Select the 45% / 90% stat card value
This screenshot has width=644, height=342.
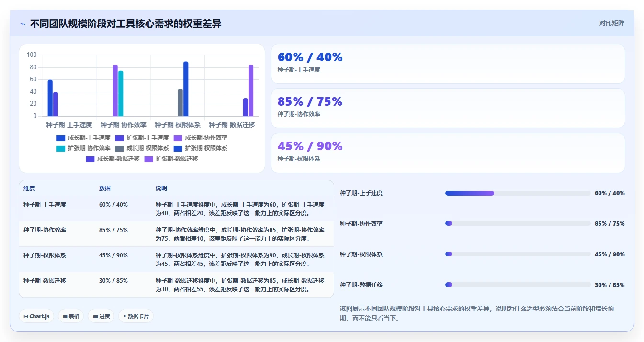click(x=310, y=146)
